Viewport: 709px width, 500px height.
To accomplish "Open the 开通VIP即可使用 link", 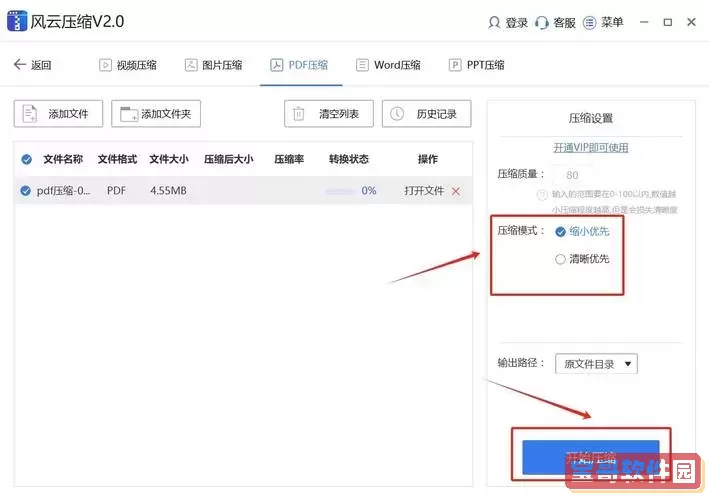I will click(x=591, y=147).
